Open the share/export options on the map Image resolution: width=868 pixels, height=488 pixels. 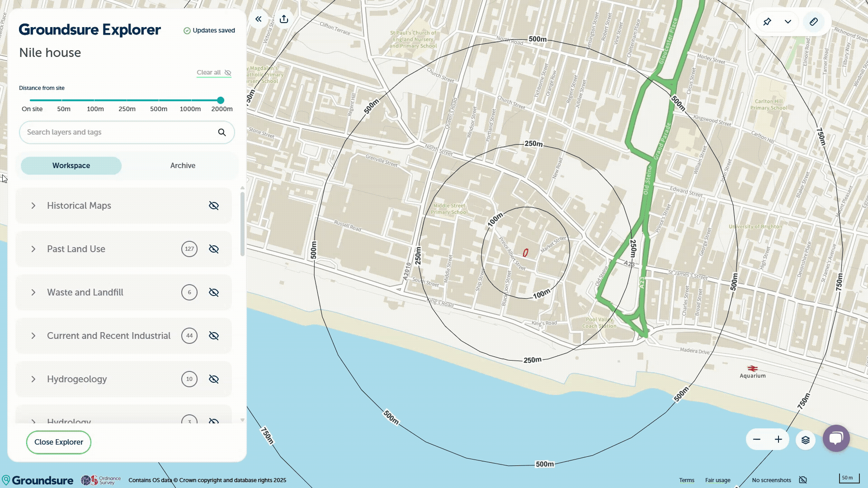pos(283,19)
